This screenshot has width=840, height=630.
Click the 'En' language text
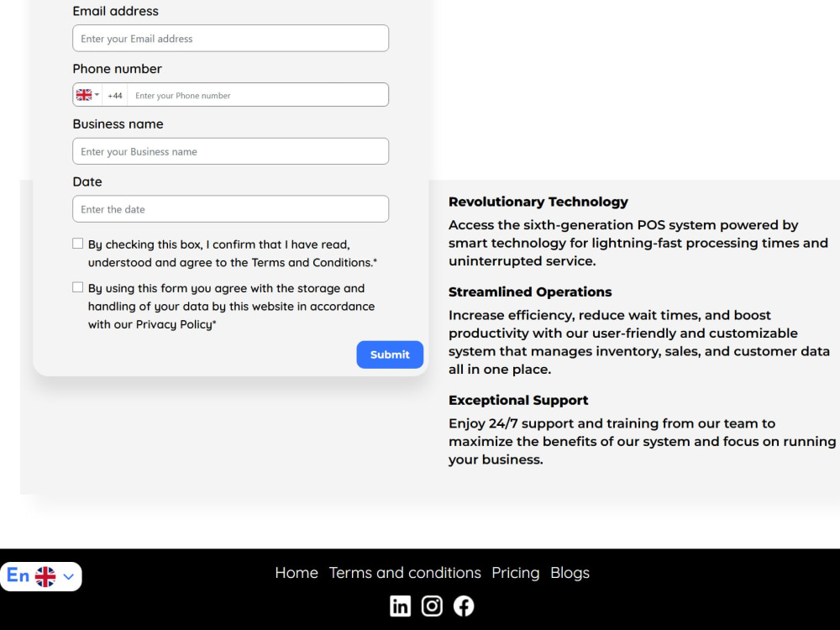click(x=18, y=575)
